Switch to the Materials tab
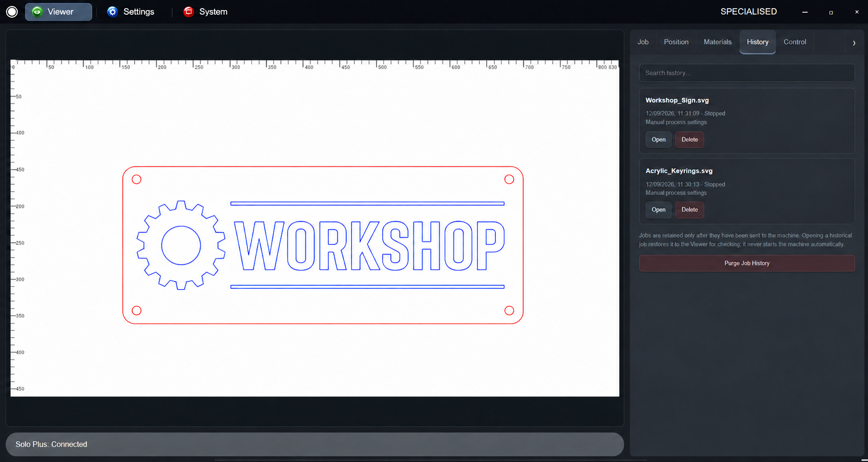868x462 pixels. [x=718, y=42]
